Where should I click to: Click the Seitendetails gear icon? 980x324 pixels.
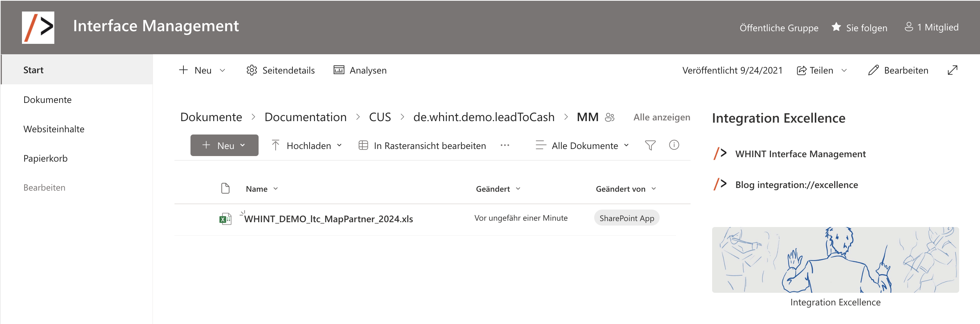click(252, 70)
